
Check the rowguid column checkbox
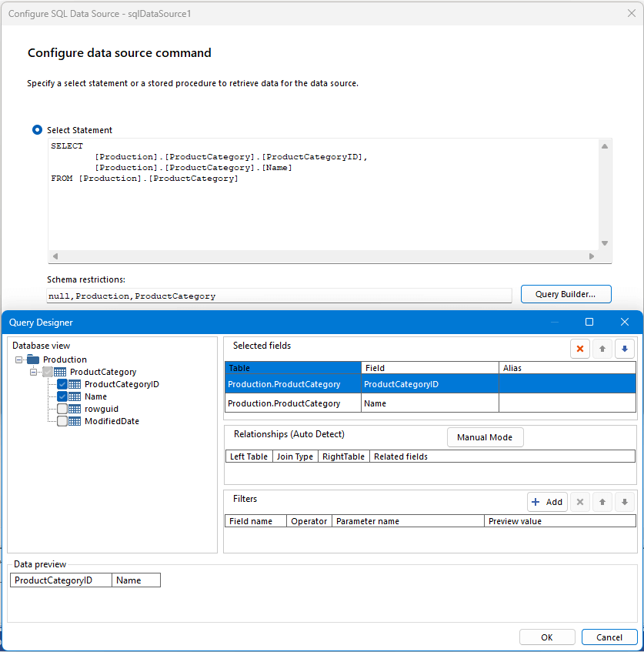(62, 408)
